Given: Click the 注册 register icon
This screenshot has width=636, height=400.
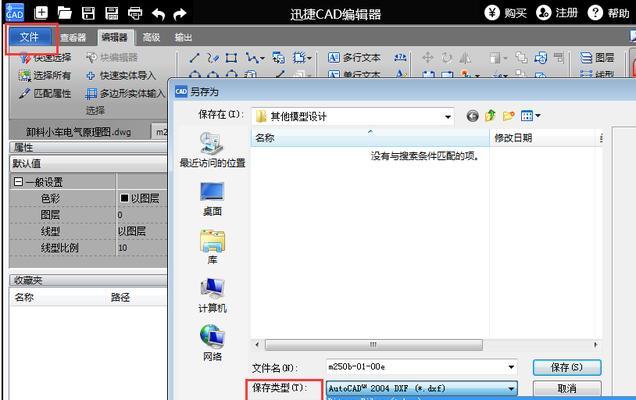Looking at the screenshot, I should click(544, 13).
